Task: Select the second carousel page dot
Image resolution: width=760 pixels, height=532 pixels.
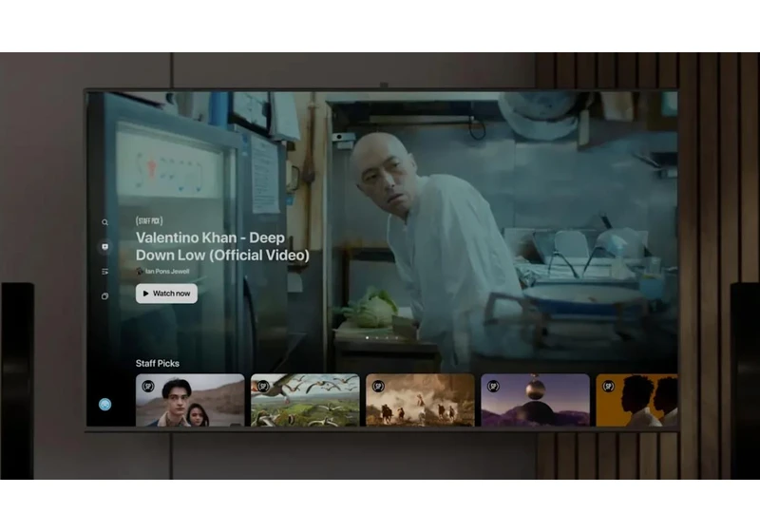Action: pyautogui.click(x=377, y=337)
